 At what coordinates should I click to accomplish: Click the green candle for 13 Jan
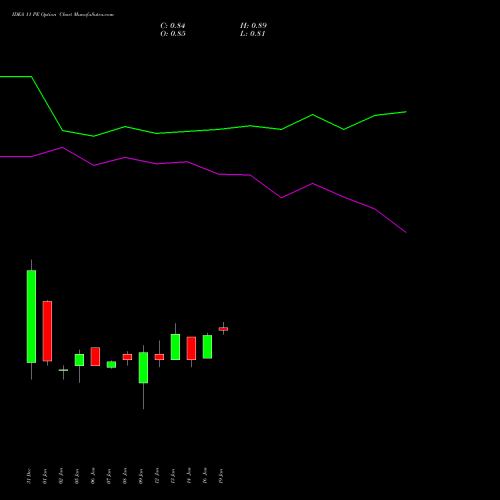point(175,347)
